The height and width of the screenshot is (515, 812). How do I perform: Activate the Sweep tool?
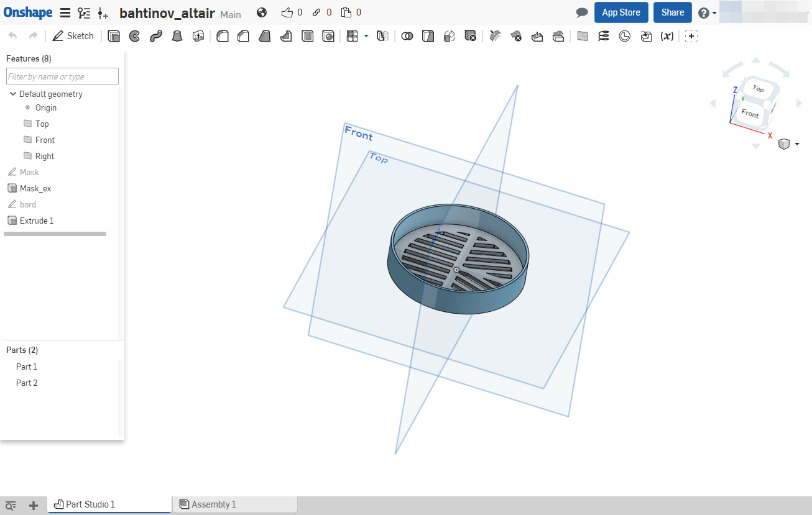155,36
